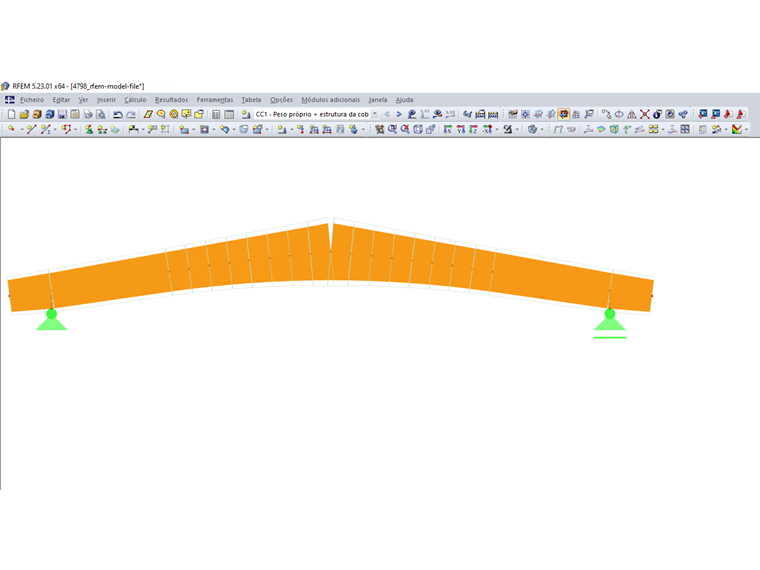Open the Ferramentas menu
The height and width of the screenshot is (570, 760).
pyautogui.click(x=215, y=100)
